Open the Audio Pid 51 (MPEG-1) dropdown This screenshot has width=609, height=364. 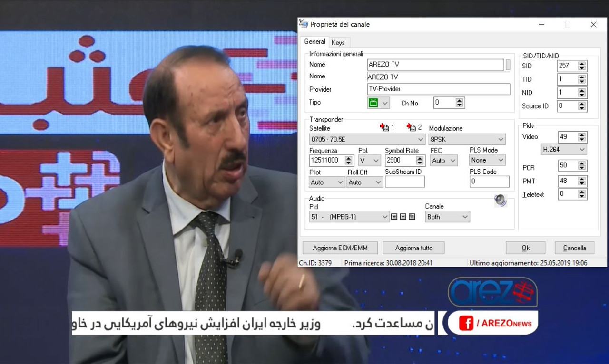click(x=349, y=217)
